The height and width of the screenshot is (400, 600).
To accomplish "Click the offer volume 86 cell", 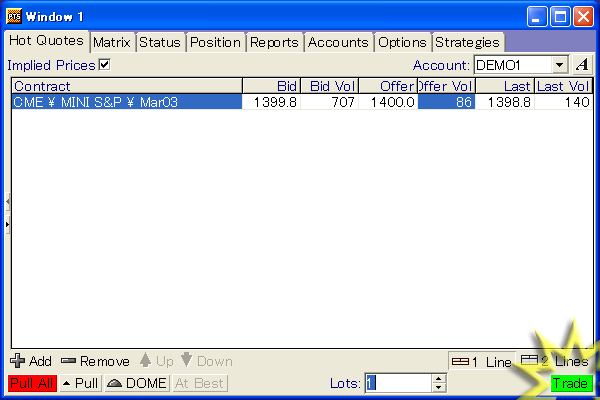I will [447, 102].
